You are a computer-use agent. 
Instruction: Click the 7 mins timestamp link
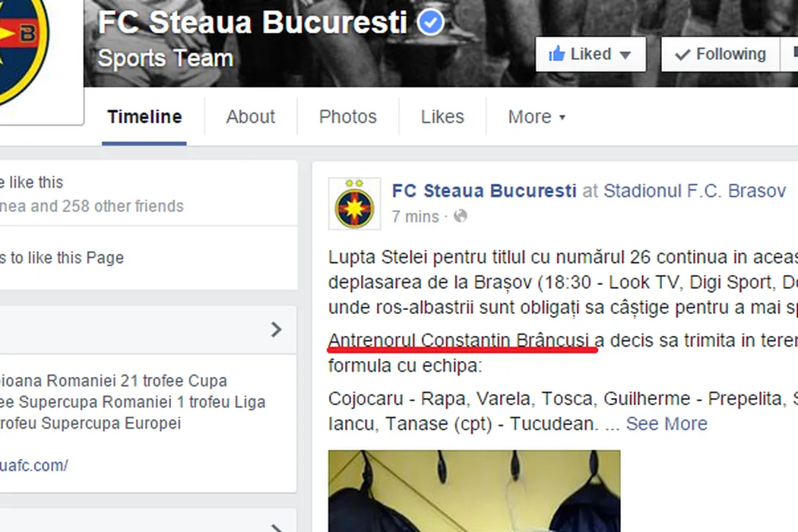pyautogui.click(x=415, y=217)
